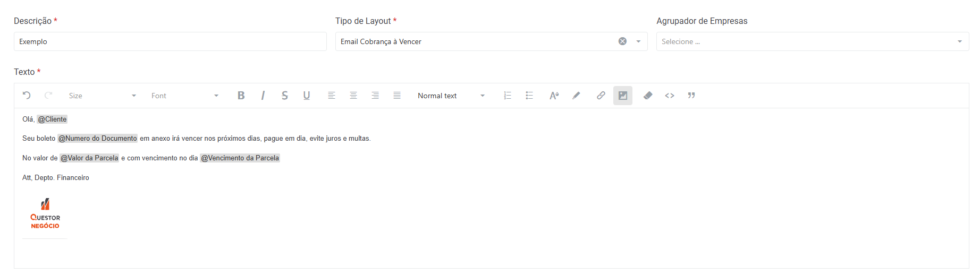The width and height of the screenshot is (980, 274).
Task: Apply strikethrough to the text
Action: tap(285, 96)
